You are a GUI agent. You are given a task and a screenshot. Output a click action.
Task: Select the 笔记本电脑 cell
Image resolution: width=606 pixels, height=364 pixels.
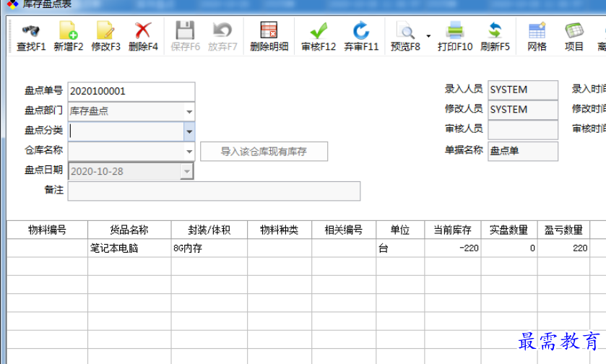[129, 248]
